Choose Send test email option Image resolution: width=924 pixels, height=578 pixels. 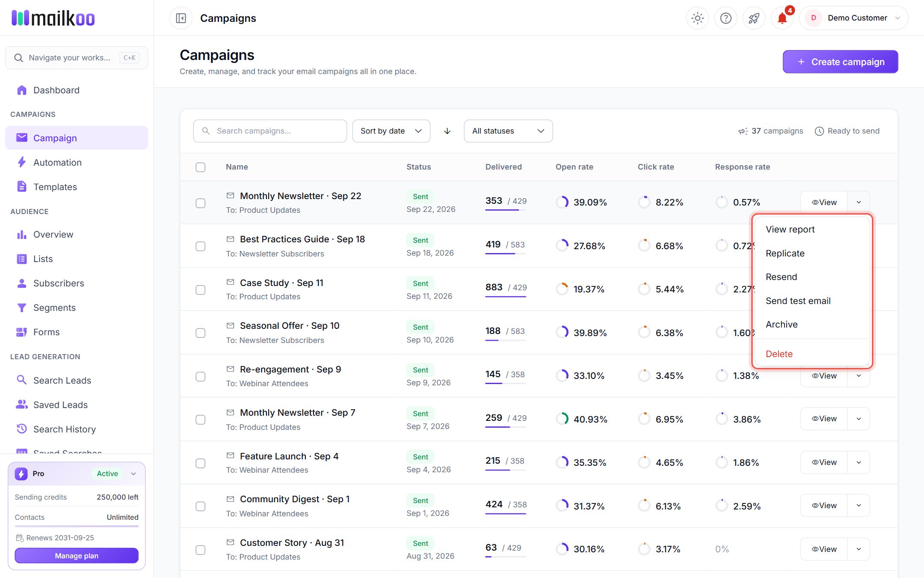tap(812, 301)
